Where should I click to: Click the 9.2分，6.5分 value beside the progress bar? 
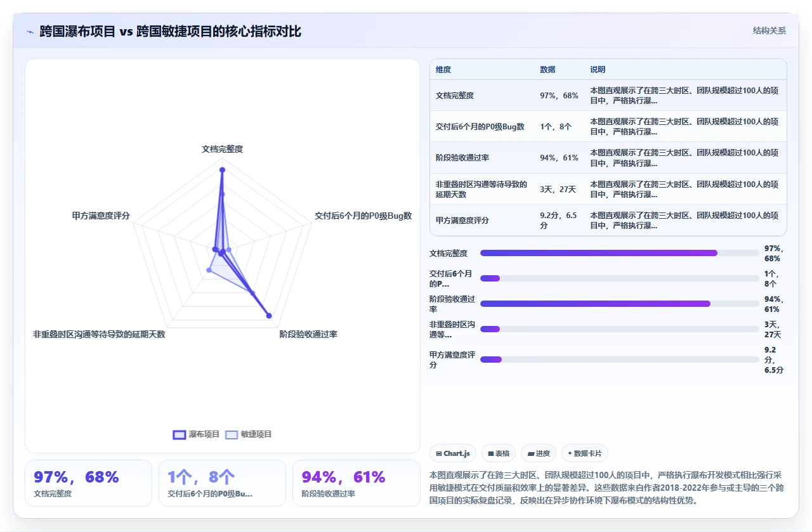(774, 360)
